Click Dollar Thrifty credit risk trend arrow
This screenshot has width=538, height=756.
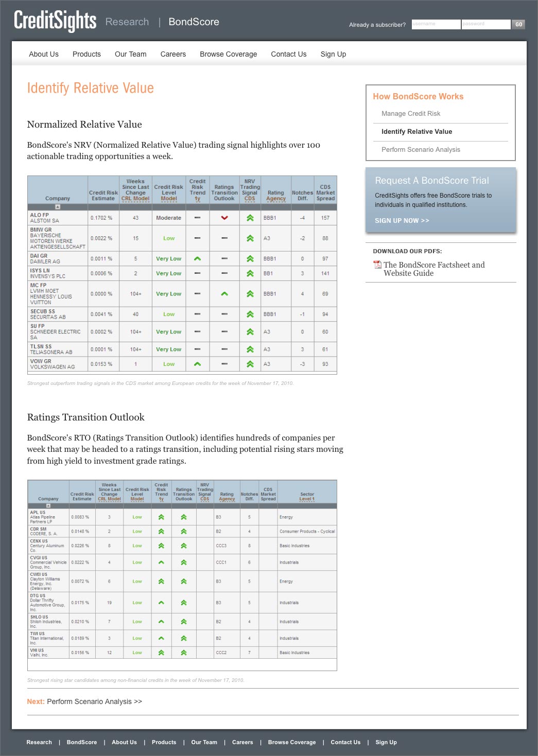[x=161, y=603]
